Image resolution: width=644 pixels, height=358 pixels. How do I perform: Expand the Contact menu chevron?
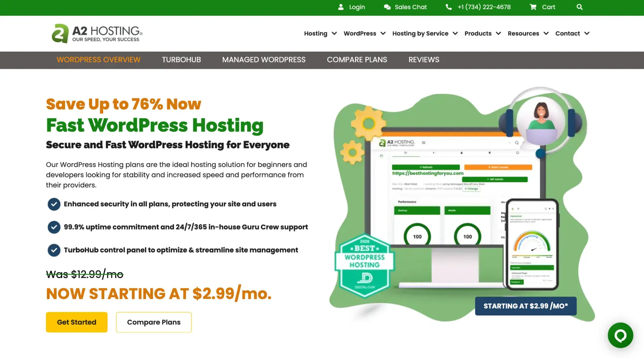(587, 34)
